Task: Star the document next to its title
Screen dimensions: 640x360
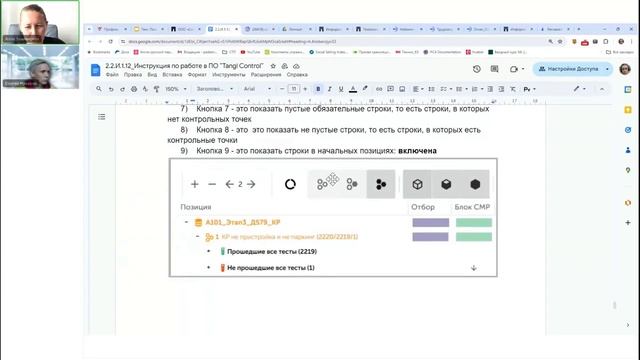Action: [x=273, y=66]
